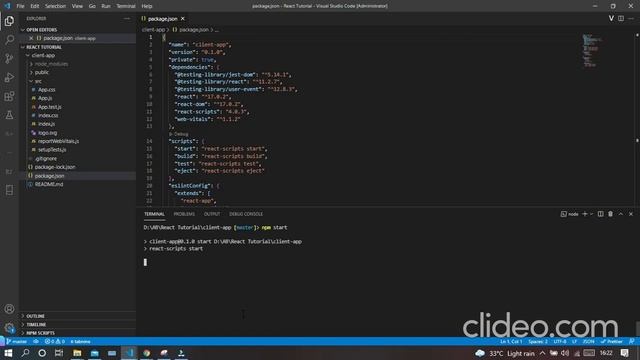The width and height of the screenshot is (640, 360).
Task: Open App.js in the explorer
Action: (x=78, y=98)
